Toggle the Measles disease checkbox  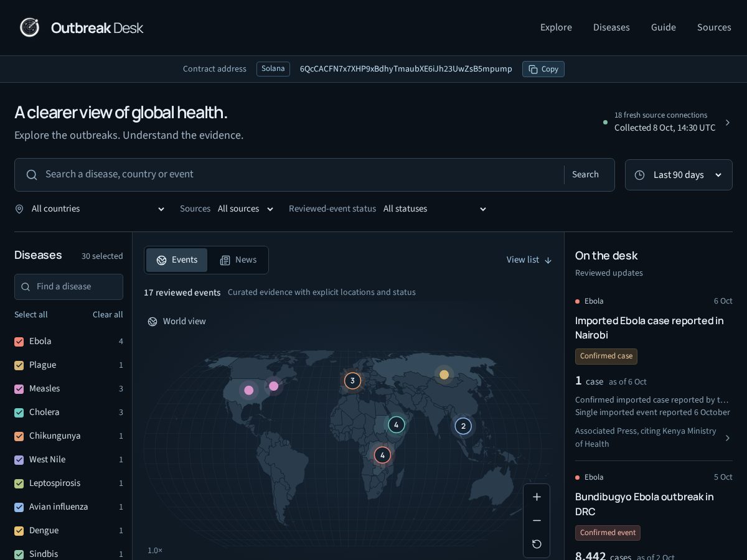19,389
